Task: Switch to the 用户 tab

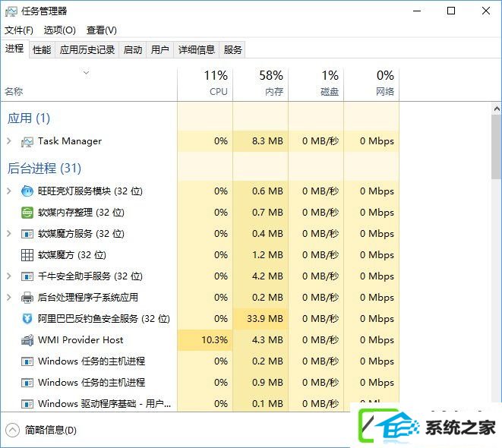Action: click(159, 50)
